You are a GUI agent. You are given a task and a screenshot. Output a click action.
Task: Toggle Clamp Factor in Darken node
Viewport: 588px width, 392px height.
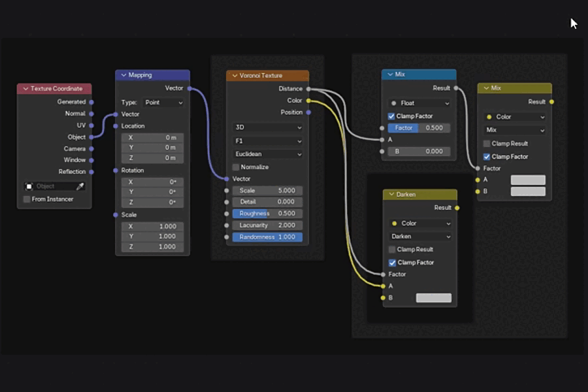(x=392, y=263)
